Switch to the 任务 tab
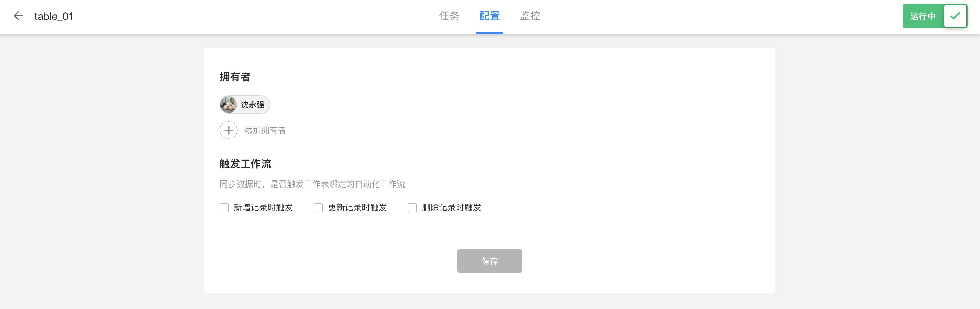The image size is (980, 309). pos(449,16)
